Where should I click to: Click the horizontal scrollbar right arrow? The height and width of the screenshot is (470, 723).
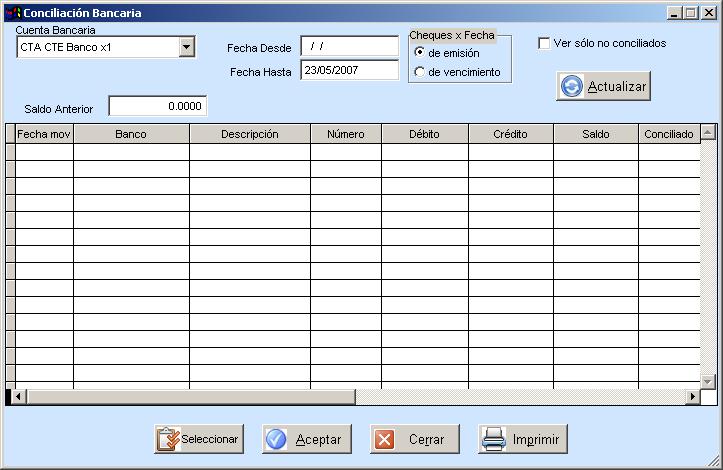pos(691,397)
